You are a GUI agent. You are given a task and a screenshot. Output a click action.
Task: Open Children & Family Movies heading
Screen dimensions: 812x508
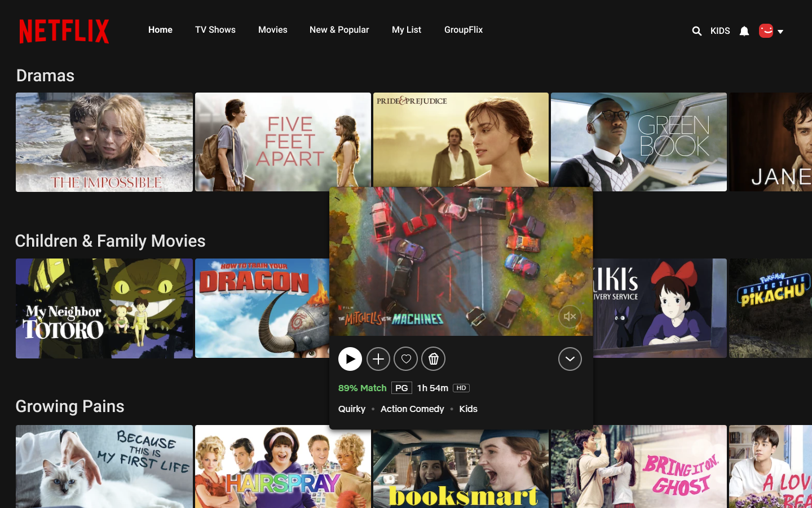(110, 241)
